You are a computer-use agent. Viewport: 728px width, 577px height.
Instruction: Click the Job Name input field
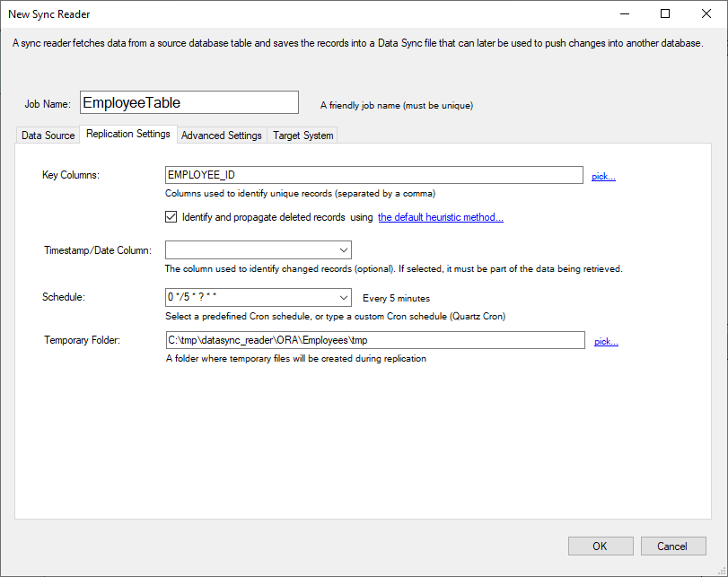(x=189, y=102)
